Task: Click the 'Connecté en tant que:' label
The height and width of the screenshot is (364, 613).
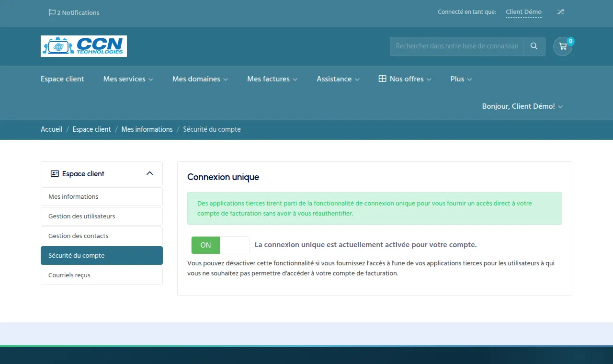Action: point(467,12)
